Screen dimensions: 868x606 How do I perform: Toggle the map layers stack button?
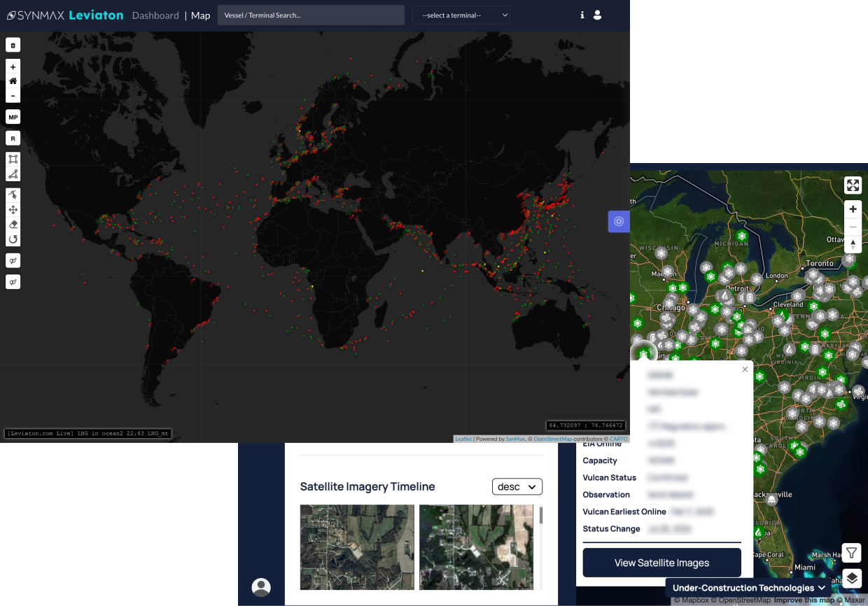click(851, 578)
